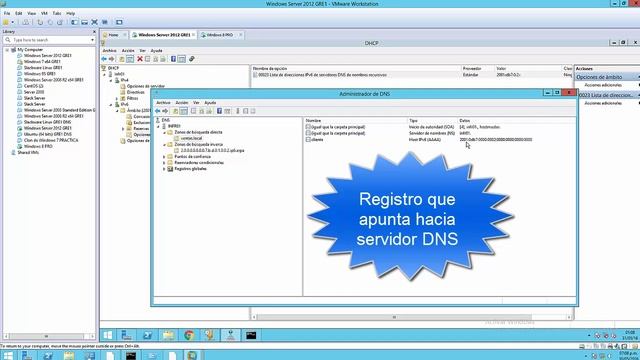Open the Acción menu in DNS Manager
This screenshot has width=640, height=360.
click(x=182, y=103)
